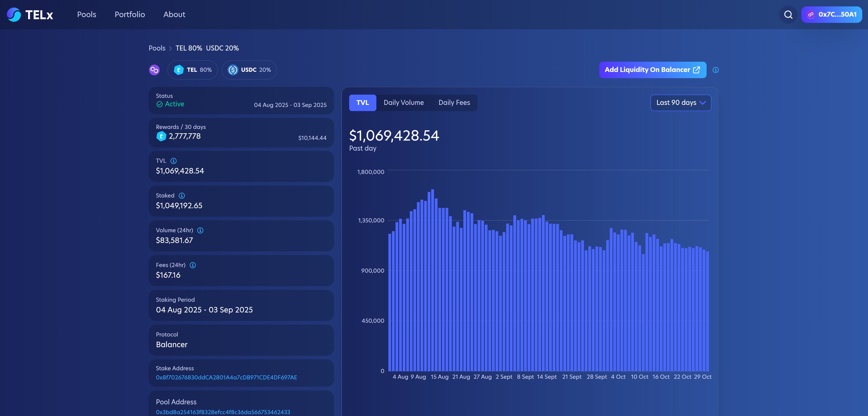Click the TEL 80% token chip
Viewport: 868px width, 416px height.
point(192,70)
